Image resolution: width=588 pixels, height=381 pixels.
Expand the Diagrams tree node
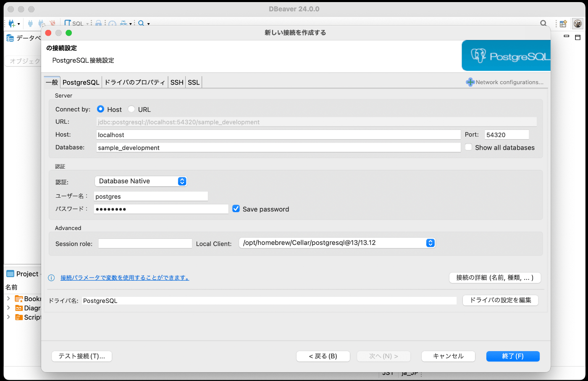tap(8, 308)
